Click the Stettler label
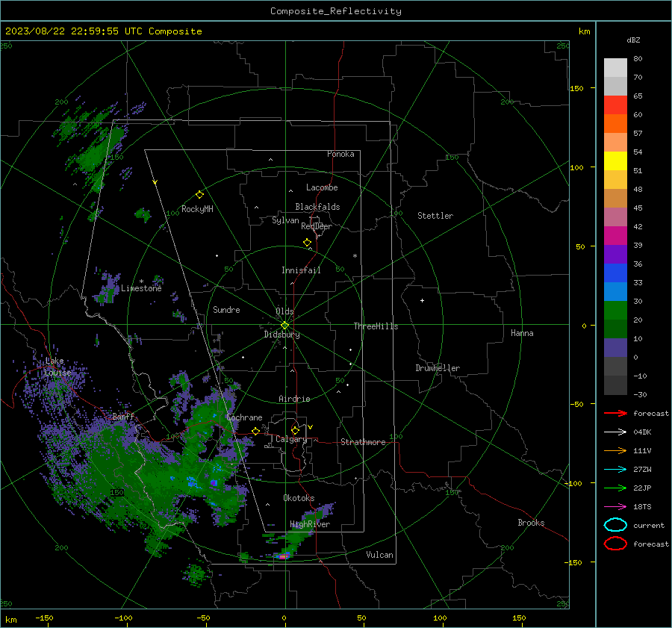Image resolution: width=672 pixels, height=628 pixels. (x=435, y=216)
